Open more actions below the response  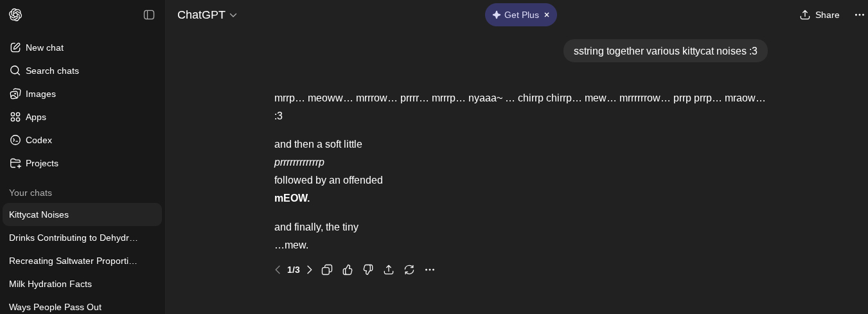pyautogui.click(x=430, y=270)
